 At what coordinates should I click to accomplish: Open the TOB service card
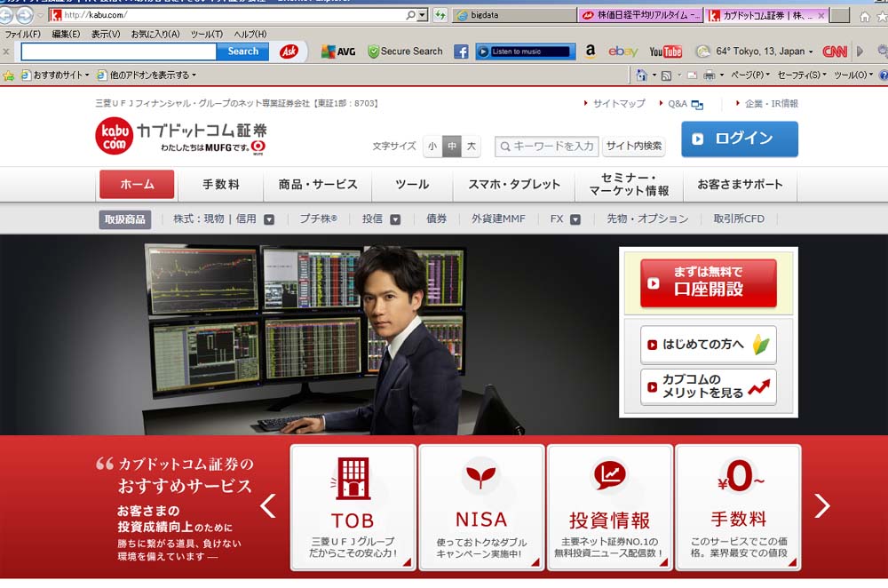(353, 507)
